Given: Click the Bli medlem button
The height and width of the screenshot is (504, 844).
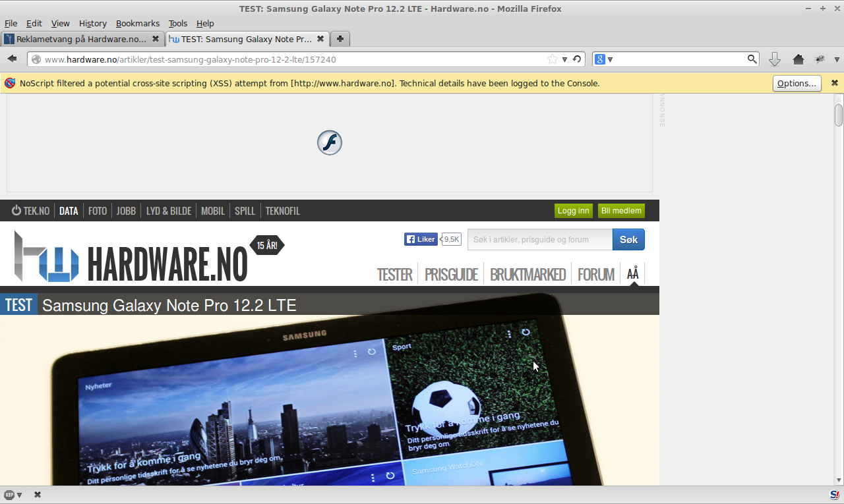Looking at the screenshot, I should coord(621,211).
